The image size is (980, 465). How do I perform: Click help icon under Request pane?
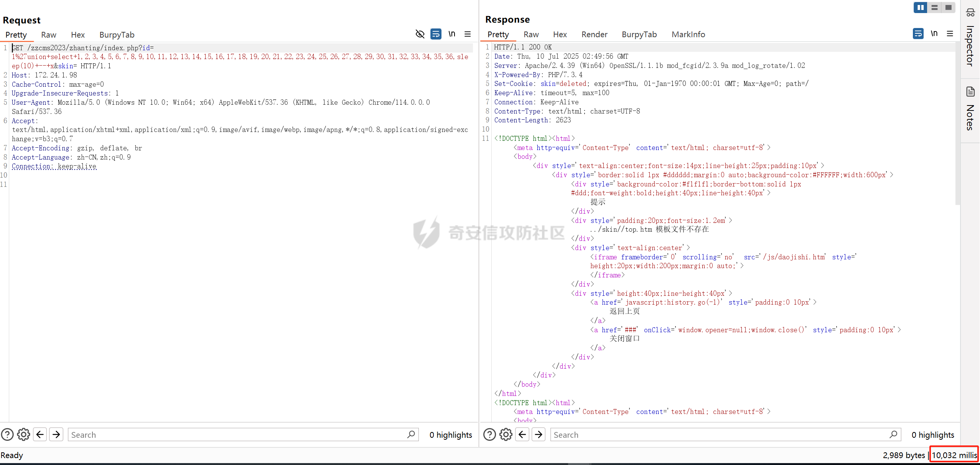[7, 435]
